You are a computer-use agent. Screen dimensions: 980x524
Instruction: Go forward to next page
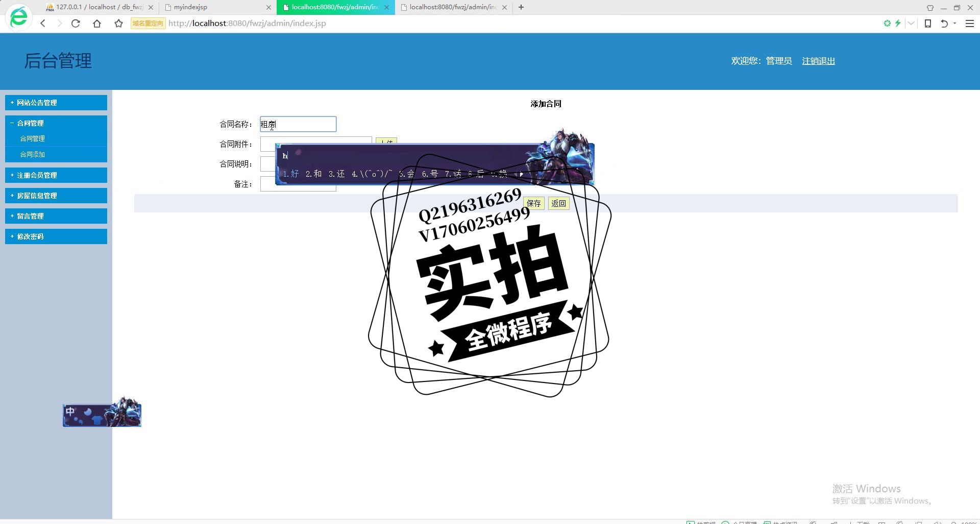(x=59, y=23)
